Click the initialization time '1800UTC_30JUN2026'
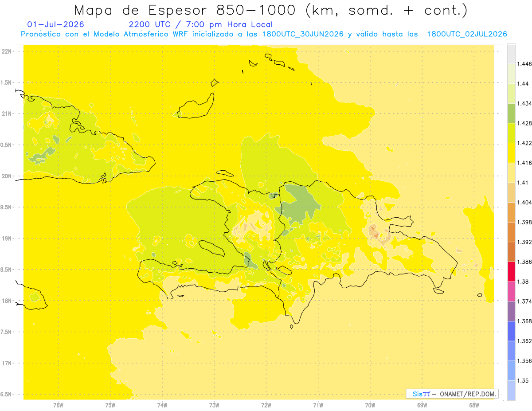532x411 pixels. coord(303,34)
